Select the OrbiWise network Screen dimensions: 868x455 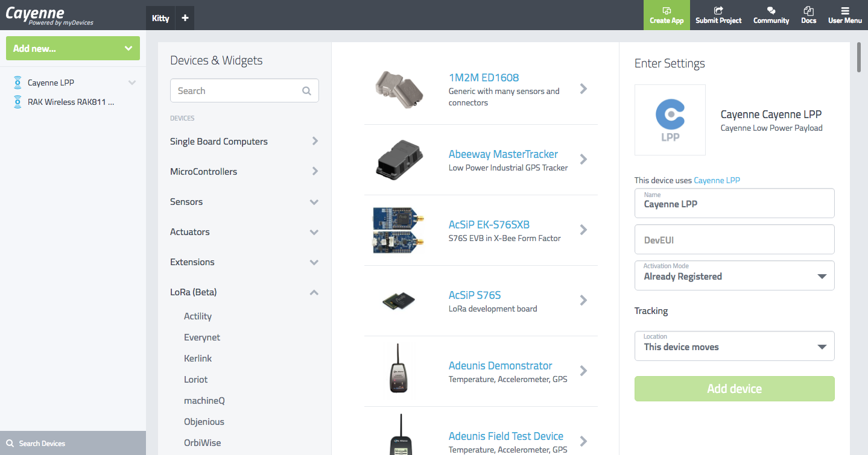pyautogui.click(x=203, y=443)
